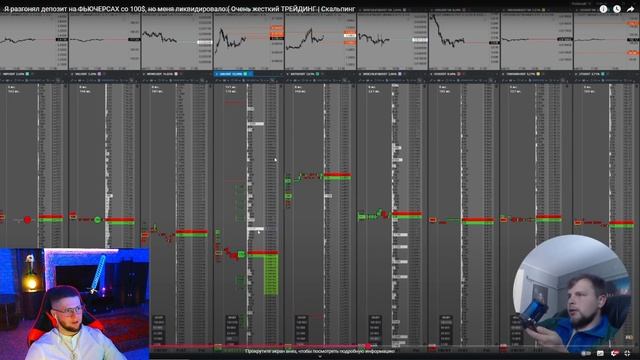Open the player settings gear icon

coord(615,353)
